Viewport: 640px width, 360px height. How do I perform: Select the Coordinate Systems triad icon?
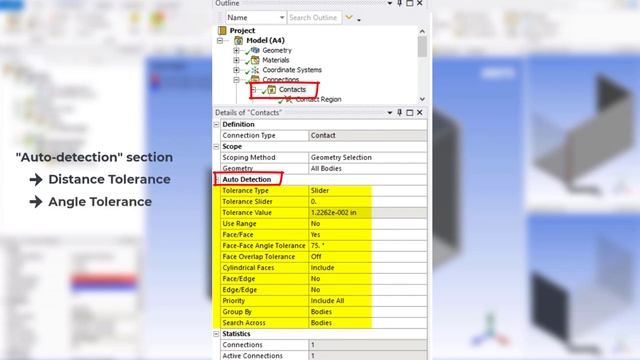[255, 70]
